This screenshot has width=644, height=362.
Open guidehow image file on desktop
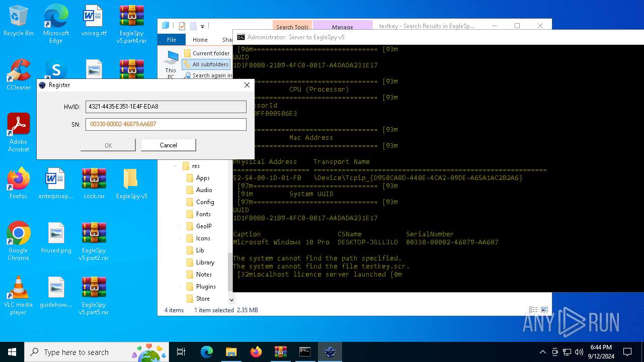[x=56, y=292]
